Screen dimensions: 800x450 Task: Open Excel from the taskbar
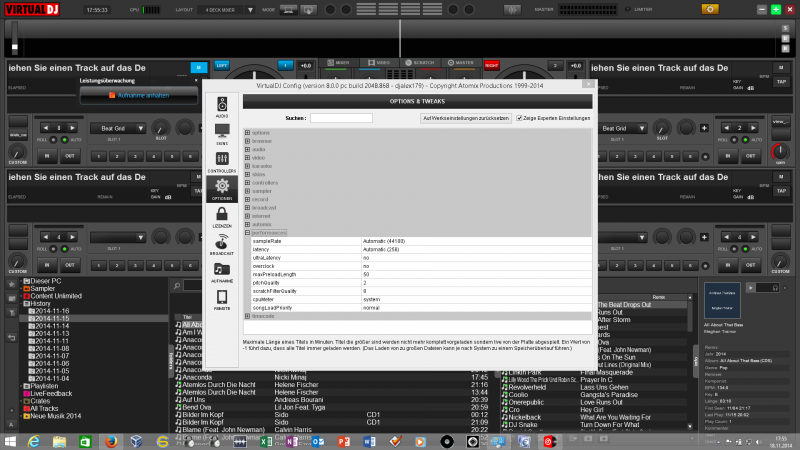[x=266, y=441]
